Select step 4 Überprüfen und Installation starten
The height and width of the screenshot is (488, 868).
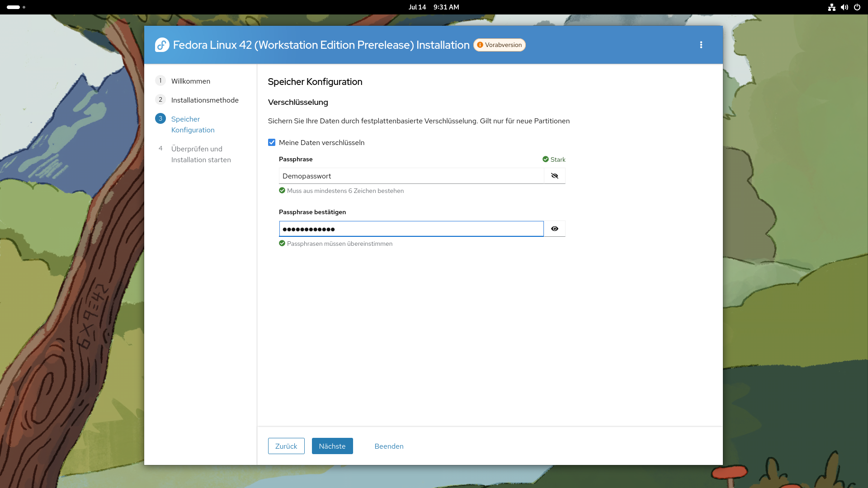(x=201, y=154)
